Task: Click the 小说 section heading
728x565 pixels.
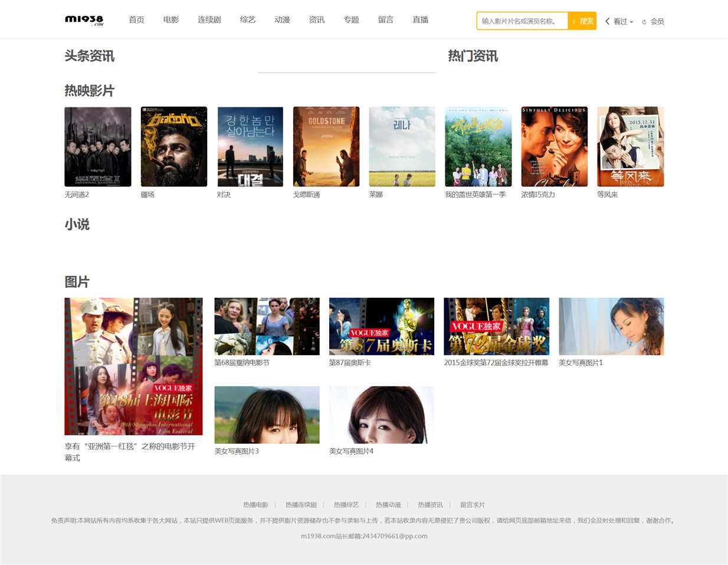Action: 77,225
